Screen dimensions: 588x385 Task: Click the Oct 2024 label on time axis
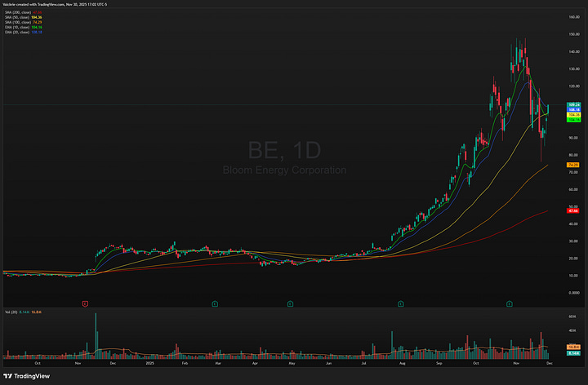point(38,363)
